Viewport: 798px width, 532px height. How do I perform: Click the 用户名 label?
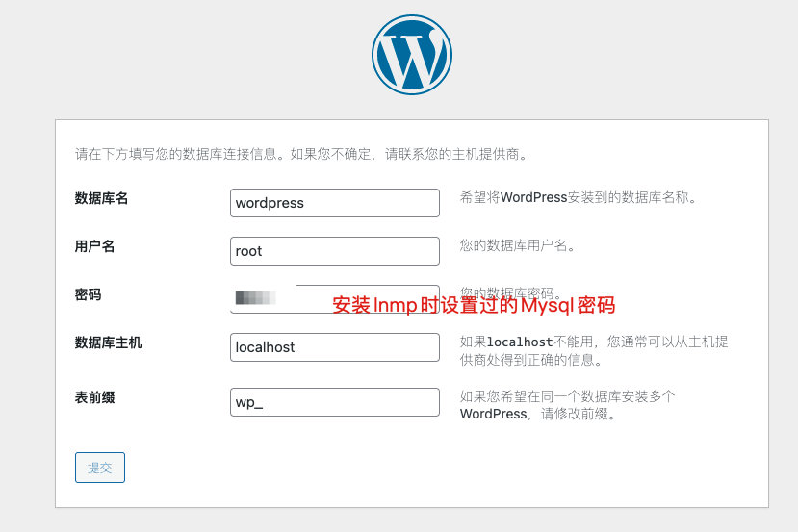tap(94, 246)
